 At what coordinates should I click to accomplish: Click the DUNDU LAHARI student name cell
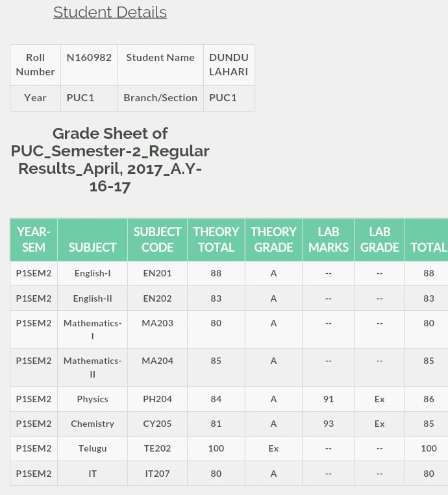(x=229, y=65)
